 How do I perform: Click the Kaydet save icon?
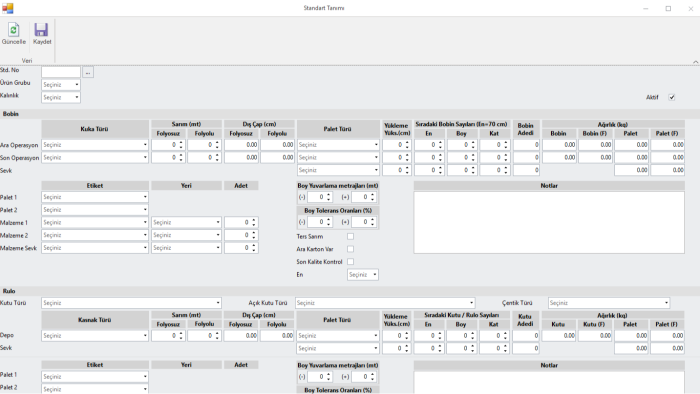pyautogui.click(x=41, y=30)
